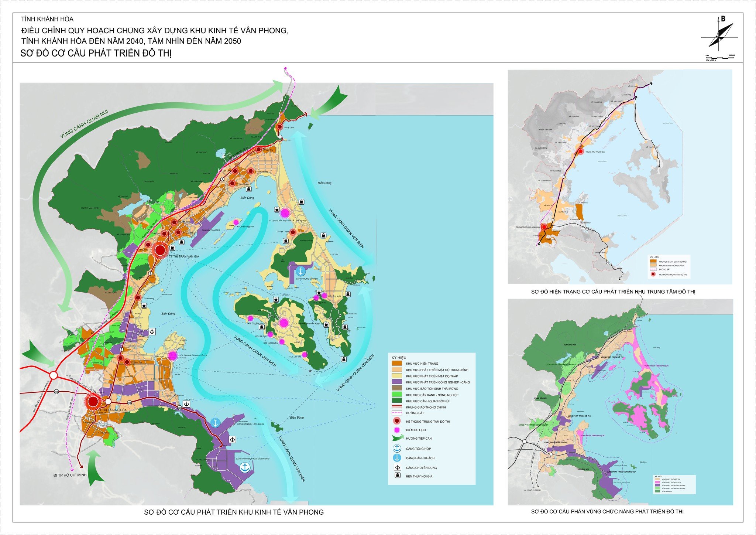Click the Sơ Đồ Hiện Trạng inset map
This screenshot has width=756, height=535.
pos(620,177)
